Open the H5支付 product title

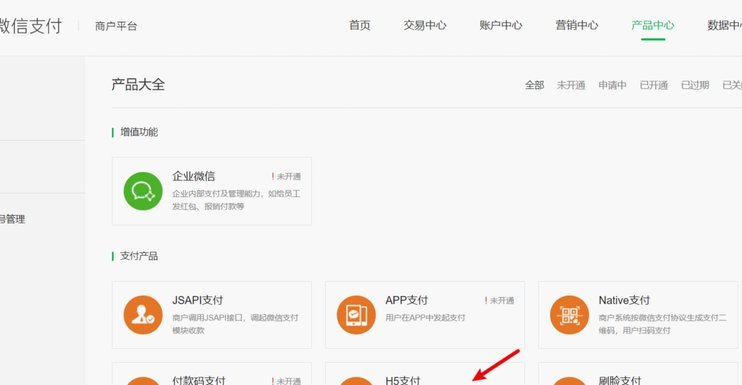tap(403, 380)
